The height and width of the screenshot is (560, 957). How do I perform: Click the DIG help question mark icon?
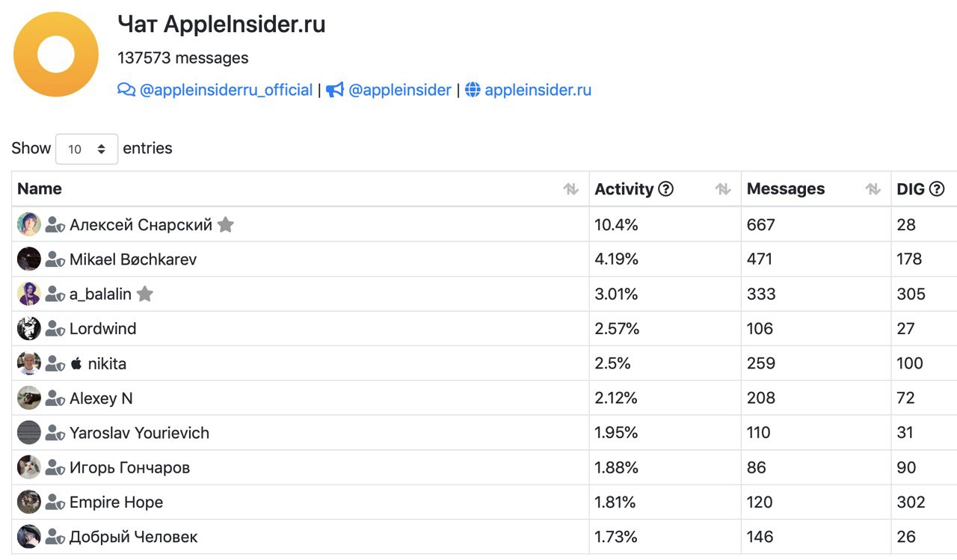[x=937, y=189]
